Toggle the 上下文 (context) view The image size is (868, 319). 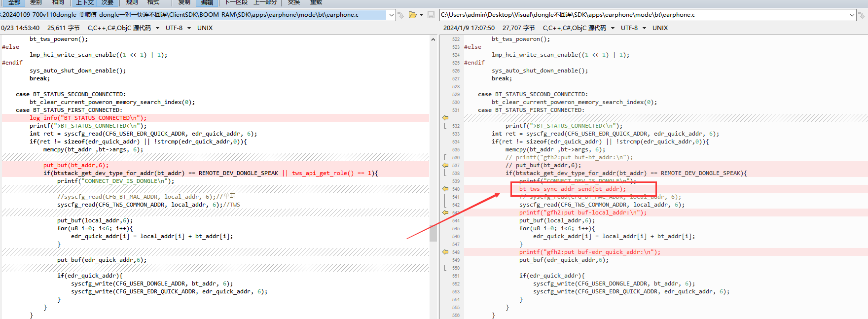pos(84,2)
